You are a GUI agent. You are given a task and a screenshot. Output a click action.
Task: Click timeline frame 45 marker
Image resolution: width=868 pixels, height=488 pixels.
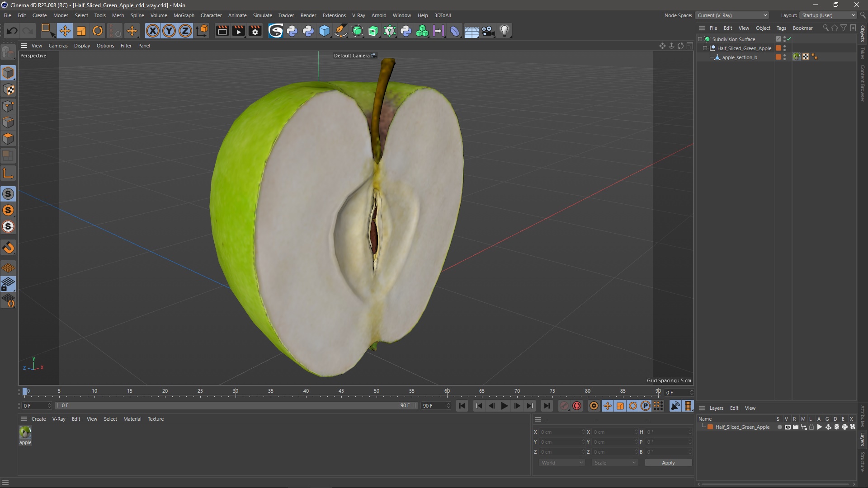point(341,391)
